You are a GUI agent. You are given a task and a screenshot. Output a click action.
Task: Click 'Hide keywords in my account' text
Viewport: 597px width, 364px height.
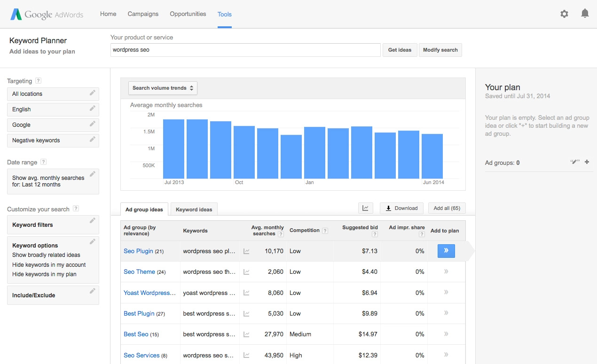(49, 265)
